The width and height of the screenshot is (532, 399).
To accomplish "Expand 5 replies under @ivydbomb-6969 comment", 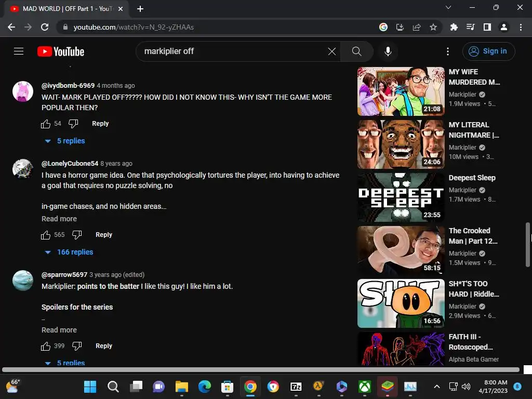I will coord(65,141).
